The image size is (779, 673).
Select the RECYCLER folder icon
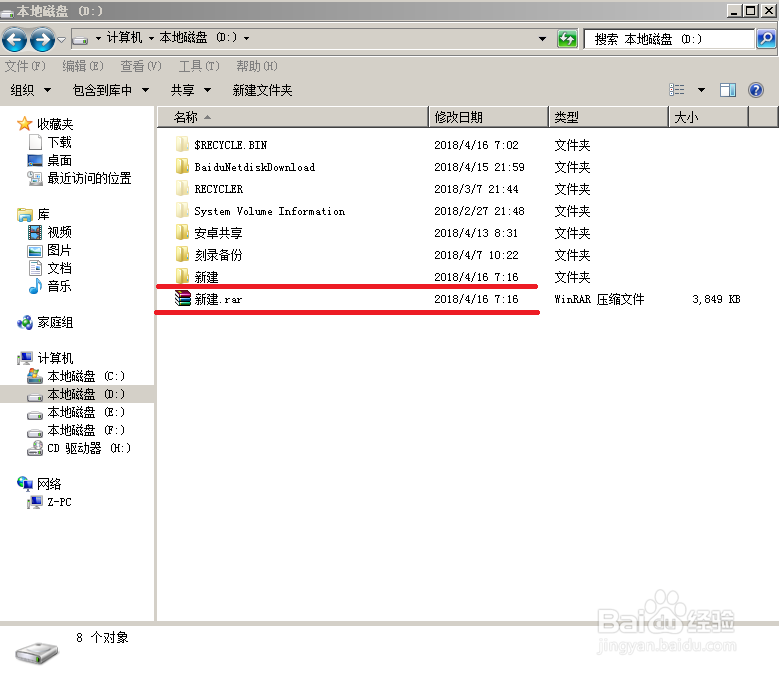pos(182,188)
